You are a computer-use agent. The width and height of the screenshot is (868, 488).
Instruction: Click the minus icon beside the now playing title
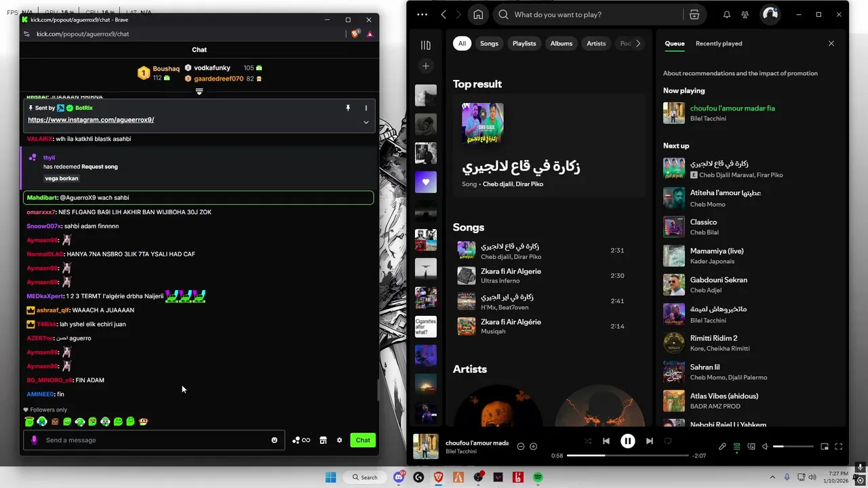pyautogui.click(x=521, y=447)
